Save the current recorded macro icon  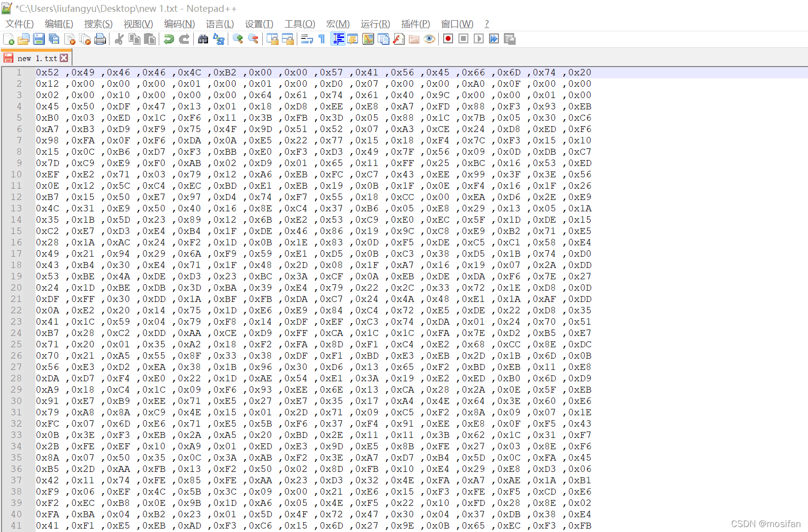pos(509,39)
